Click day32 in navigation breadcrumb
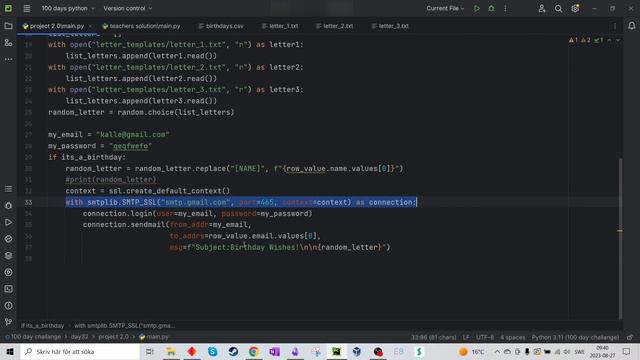This screenshot has height=360, width=640. [x=79, y=337]
